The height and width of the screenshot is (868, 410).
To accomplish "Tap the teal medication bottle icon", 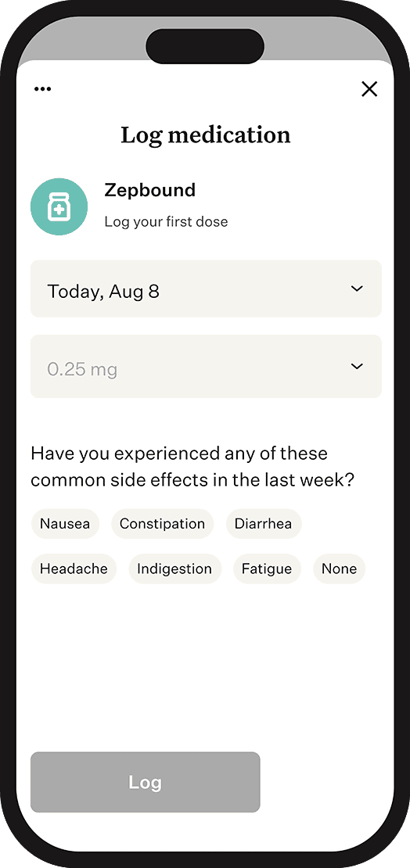I will coord(59,207).
